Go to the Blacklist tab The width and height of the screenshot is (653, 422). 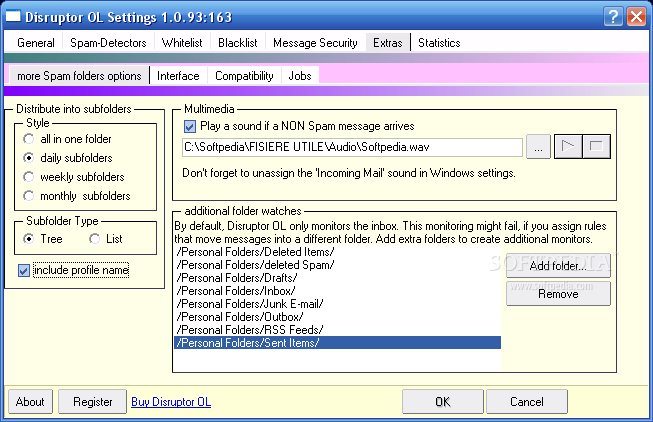point(238,43)
